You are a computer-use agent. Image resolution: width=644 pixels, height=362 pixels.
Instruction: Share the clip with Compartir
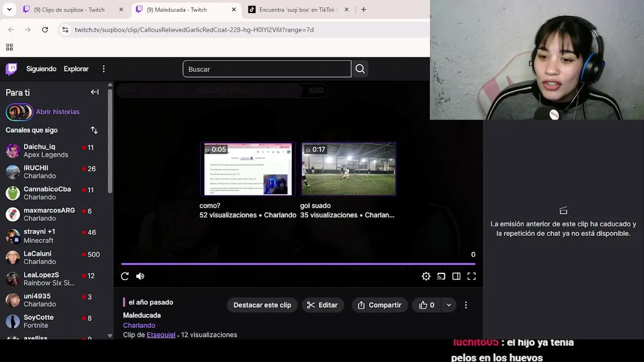379,305
